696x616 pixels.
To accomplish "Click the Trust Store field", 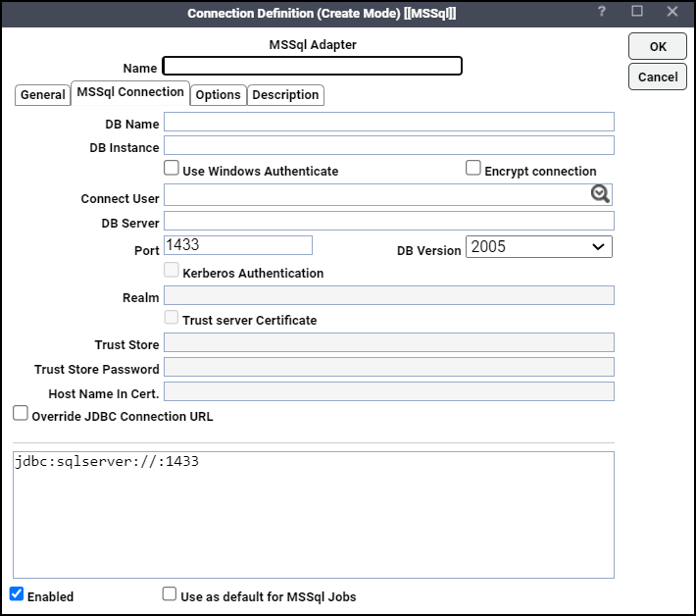I will (389, 342).
